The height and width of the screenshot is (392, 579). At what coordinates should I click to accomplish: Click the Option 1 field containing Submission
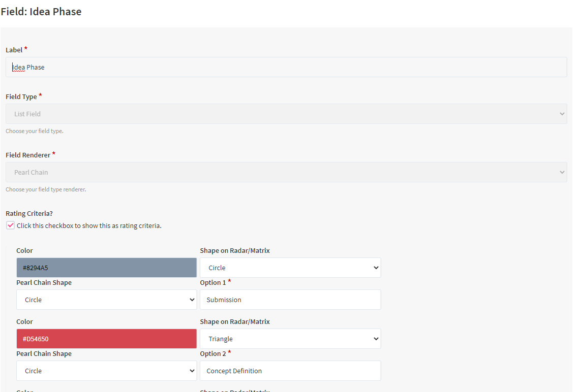[x=290, y=300]
